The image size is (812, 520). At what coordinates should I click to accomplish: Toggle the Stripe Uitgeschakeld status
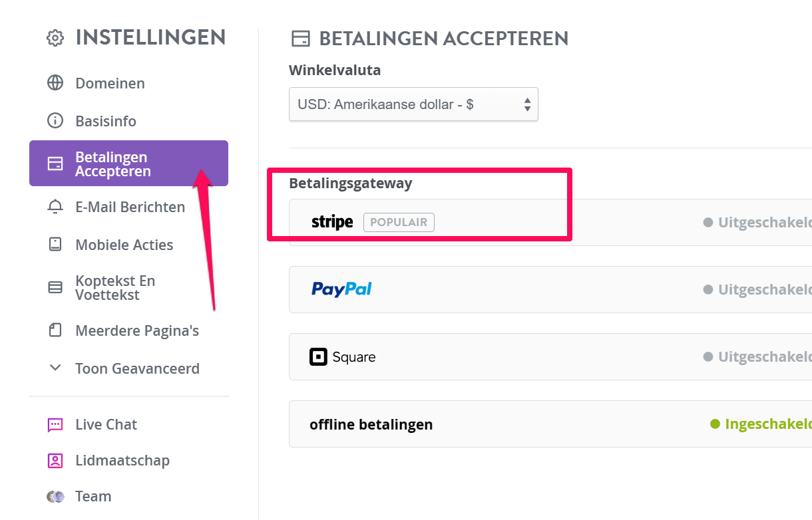pos(757,222)
